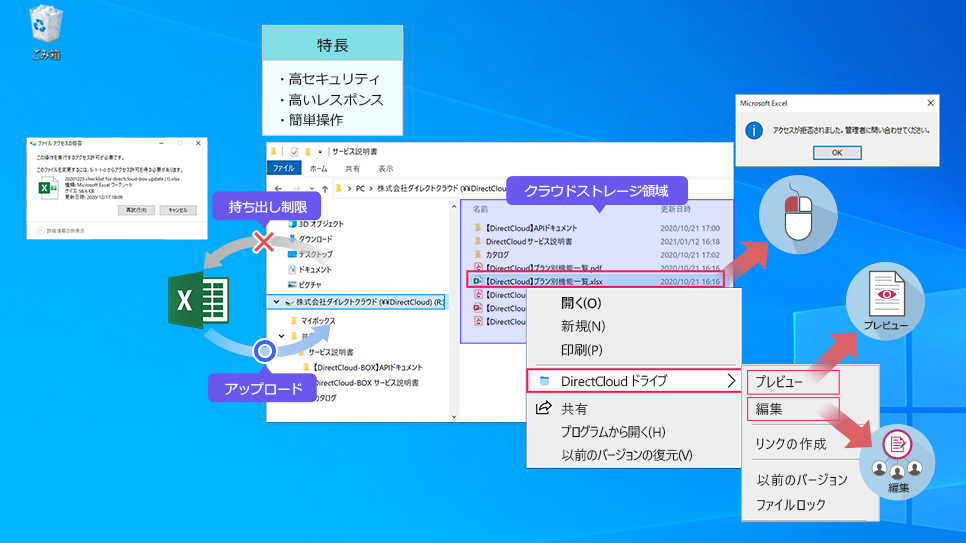This screenshot has width=966, height=543.
Task: Open the ごみ箱 recycle bin desktop icon
Action: 46,32
